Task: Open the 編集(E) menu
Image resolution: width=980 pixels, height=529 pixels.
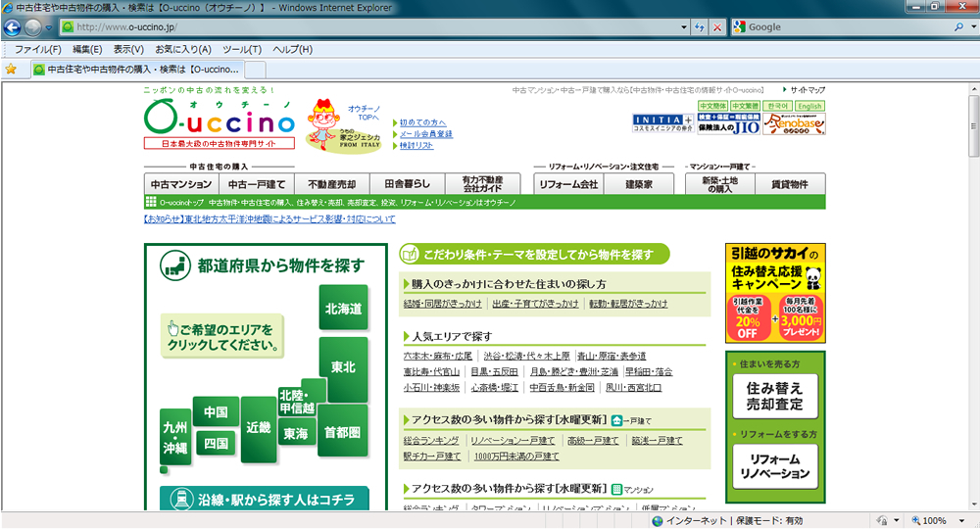Action: tap(87, 49)
